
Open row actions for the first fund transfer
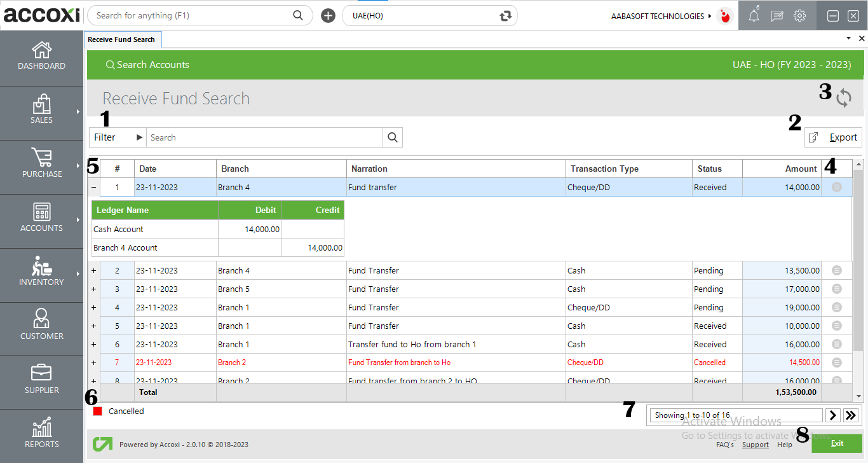[x=836, y=186]
